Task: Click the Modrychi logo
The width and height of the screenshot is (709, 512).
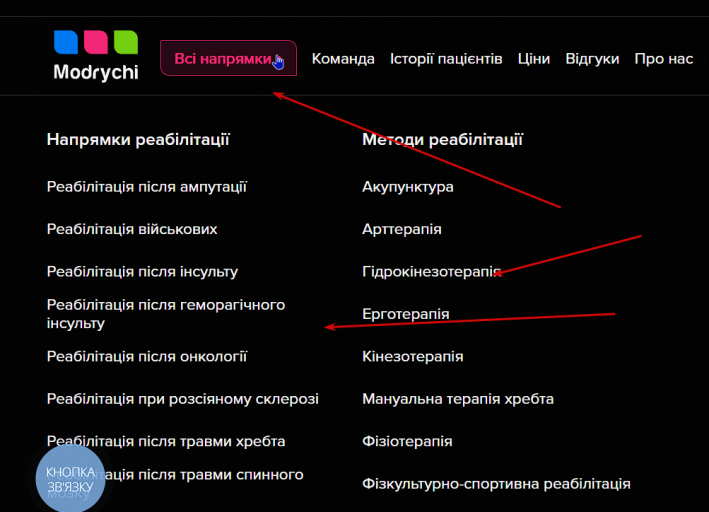Action: click(96, 56)
